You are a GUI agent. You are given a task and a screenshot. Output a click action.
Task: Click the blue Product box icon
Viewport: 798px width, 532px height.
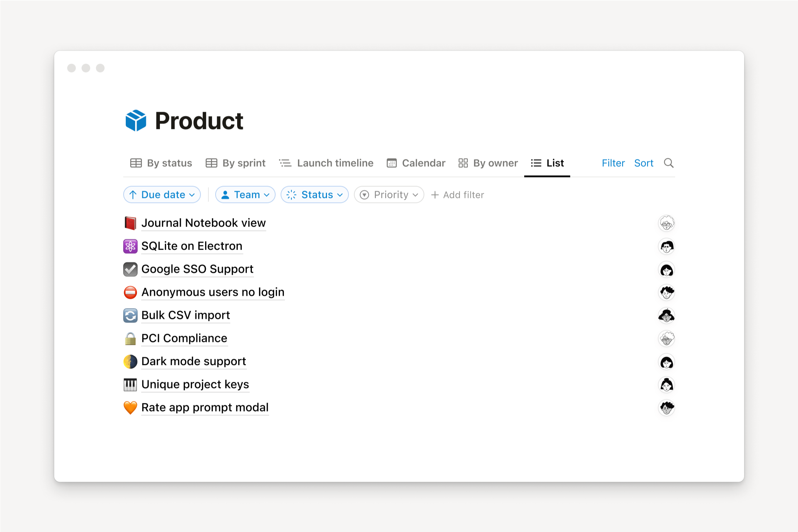(x=135, y=121)
